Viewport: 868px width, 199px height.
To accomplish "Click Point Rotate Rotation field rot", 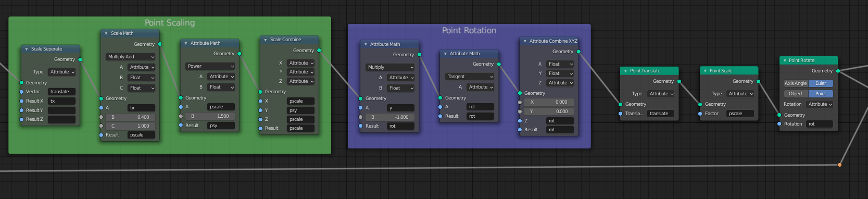I will click(820, 124).
